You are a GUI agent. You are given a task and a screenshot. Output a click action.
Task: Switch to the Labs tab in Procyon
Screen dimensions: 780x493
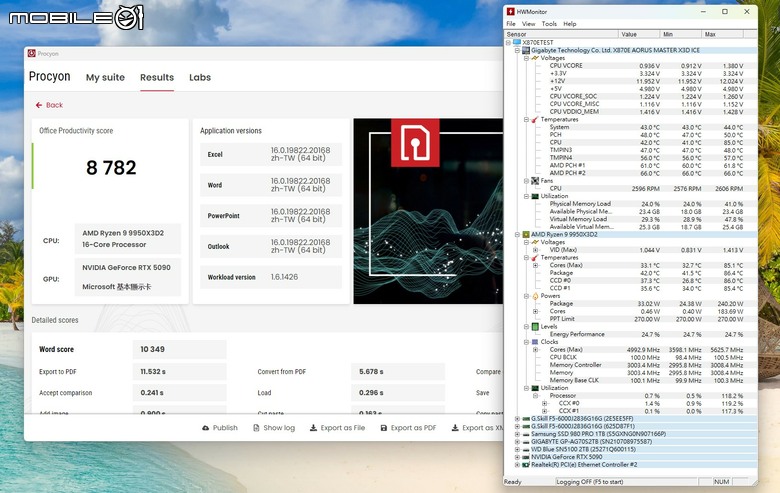[x=200, y=77]
